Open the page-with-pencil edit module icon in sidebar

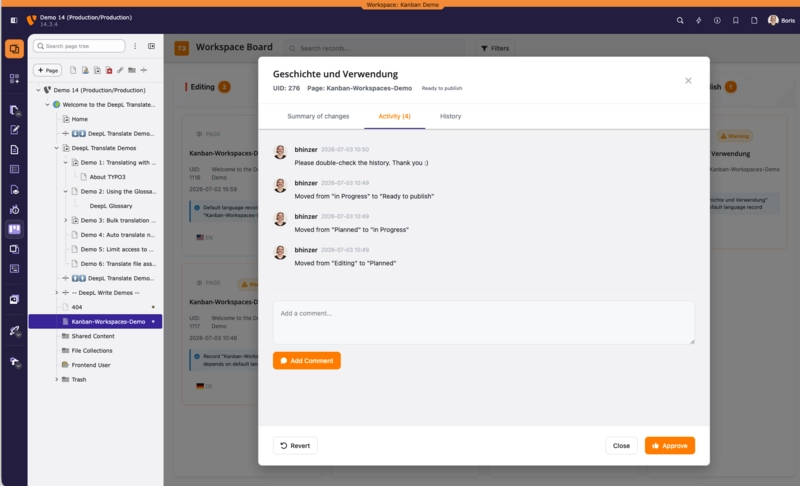coord(14,130)
